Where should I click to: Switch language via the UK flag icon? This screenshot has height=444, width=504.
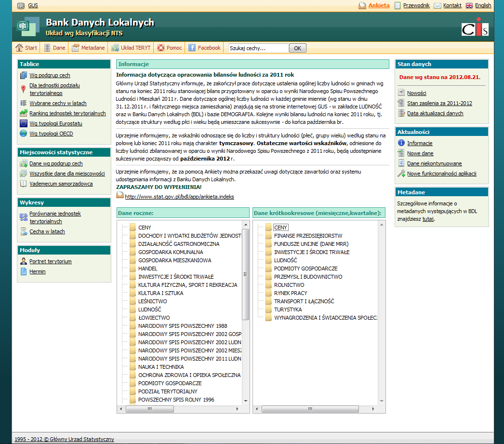(469, 5)
